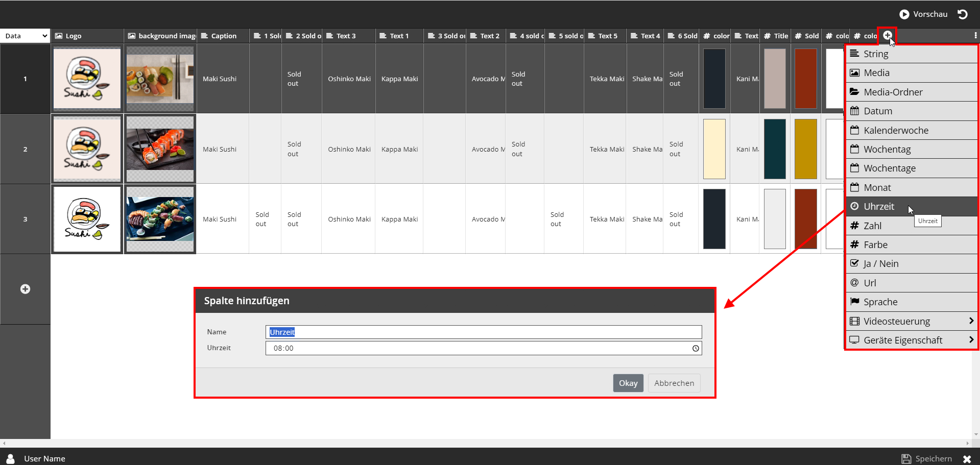The height and width of the screenshot is (465, 980).
Task: Click the Vorschau play icon
Action: (x=904, y=14)
